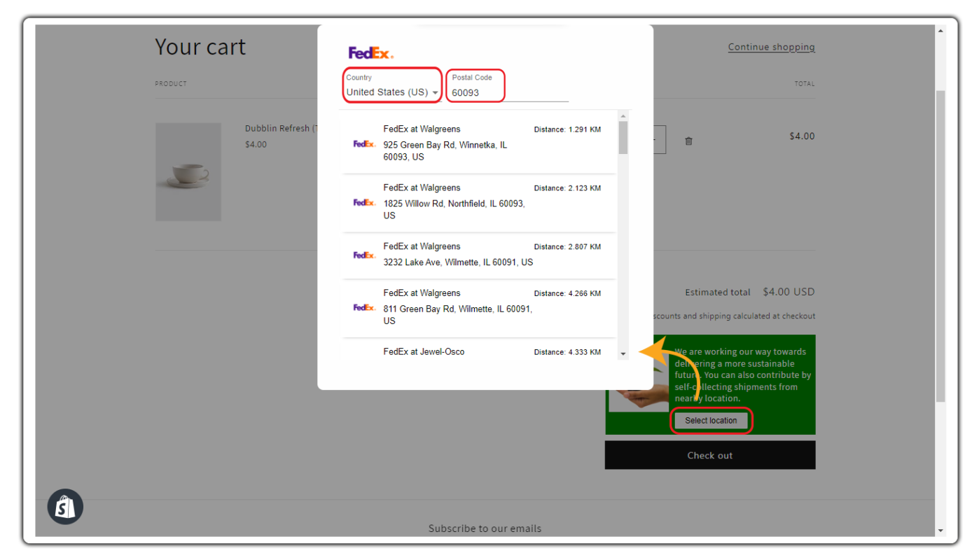Screen dimensions: 979x560
Task: Click the Select location button
Action: pyautogui.click(x=711, y=421)
